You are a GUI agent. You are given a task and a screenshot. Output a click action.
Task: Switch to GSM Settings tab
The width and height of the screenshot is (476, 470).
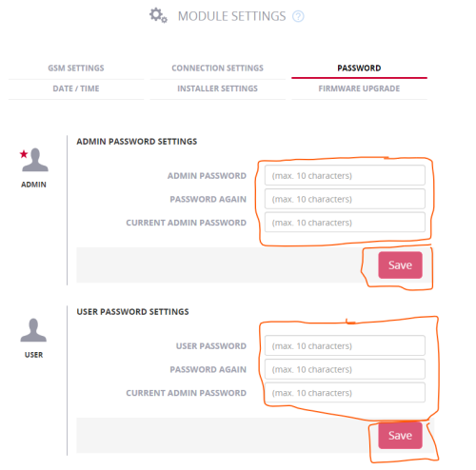click(x=76, y=69)
